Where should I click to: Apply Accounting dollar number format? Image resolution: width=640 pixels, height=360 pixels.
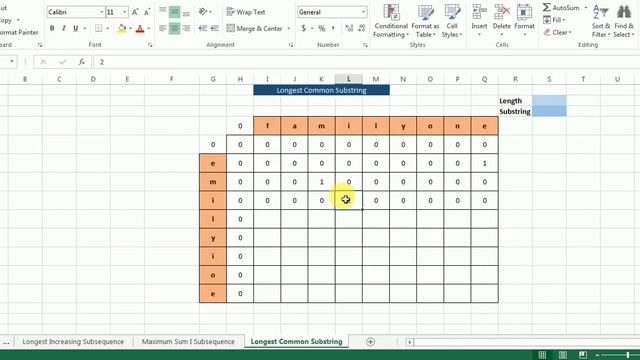303,29
